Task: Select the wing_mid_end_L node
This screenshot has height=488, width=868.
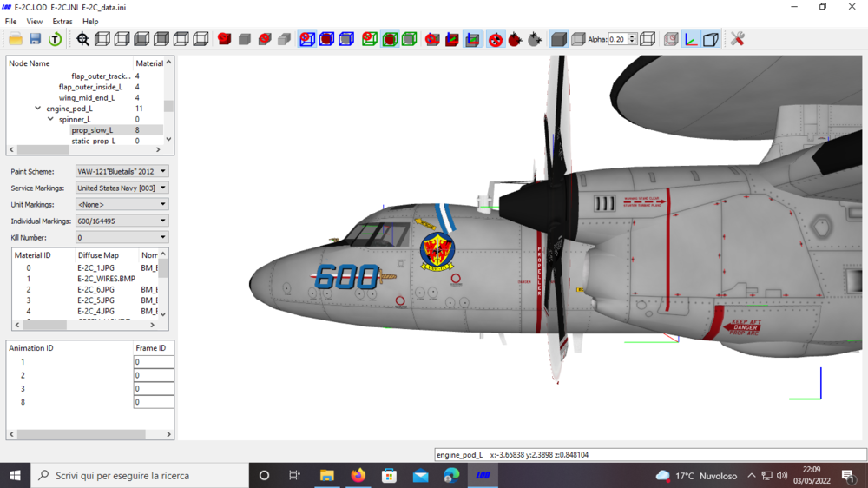Action: pyautogui.click(x=87, y=98)
